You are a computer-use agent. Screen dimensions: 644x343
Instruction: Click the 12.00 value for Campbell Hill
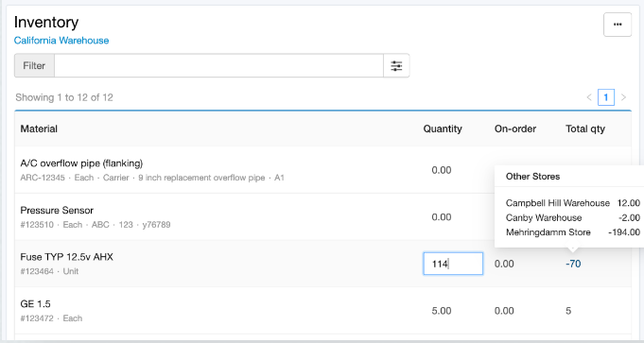pos(628,203)
